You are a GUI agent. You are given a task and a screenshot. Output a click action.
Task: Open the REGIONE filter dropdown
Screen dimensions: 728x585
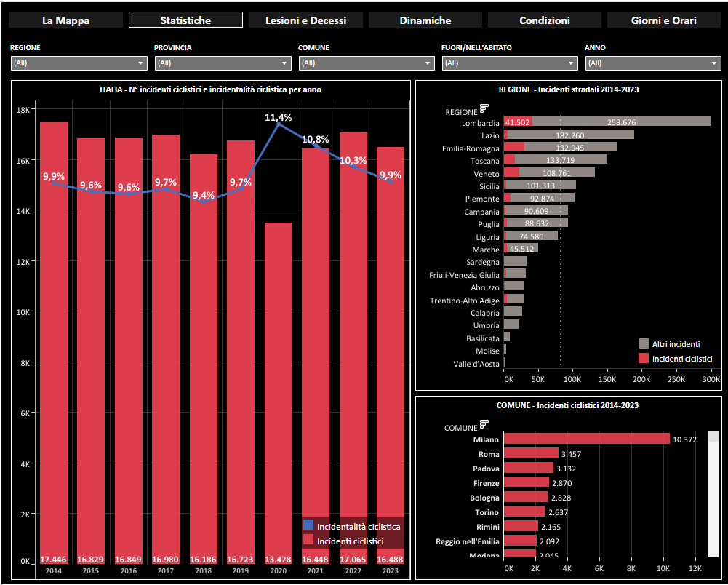point(79,63)
